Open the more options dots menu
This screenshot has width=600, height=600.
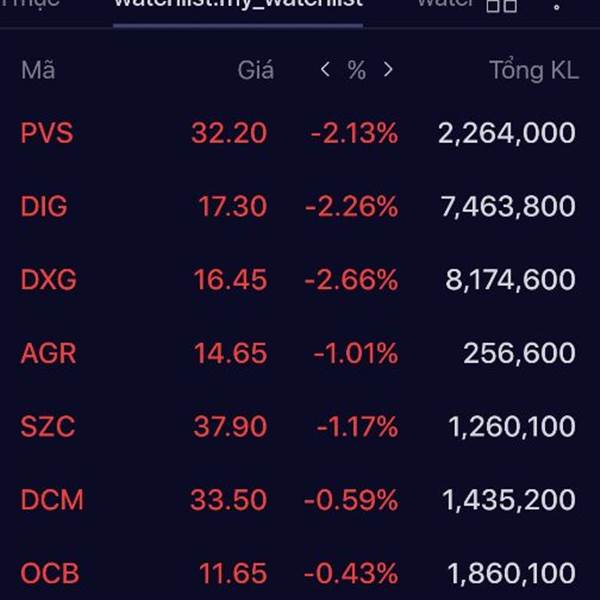(x=556, y=6)
